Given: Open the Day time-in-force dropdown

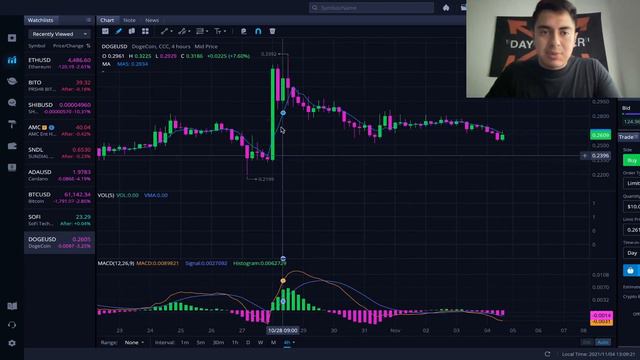Looking at the screenshot, I should pos(631,253).
